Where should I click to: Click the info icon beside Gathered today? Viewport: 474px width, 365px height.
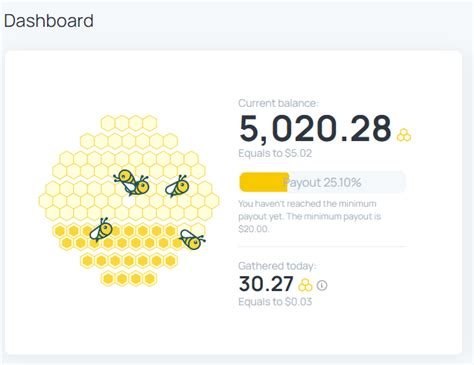click(x=322, y=285)
